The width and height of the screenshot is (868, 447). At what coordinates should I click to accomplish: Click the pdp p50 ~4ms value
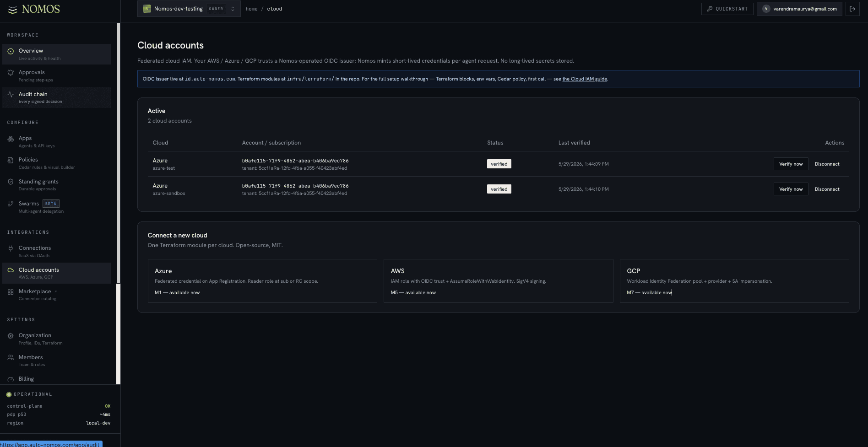[x=105, y=415]
